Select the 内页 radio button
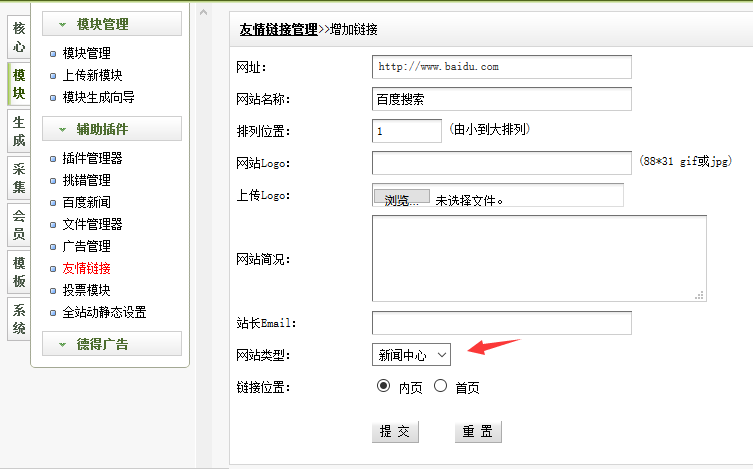The width and height of the screenshot is (753, 469). pos(382,387)
